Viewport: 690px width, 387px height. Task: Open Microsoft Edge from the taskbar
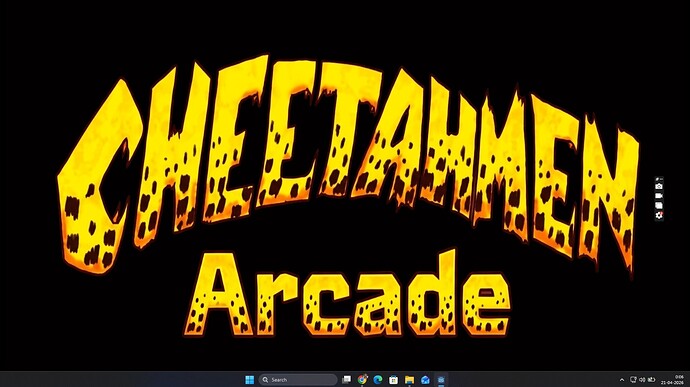(x=378, y=380)
